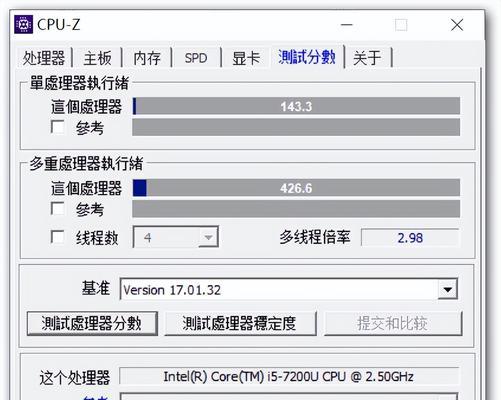The height and width of the screenshot is (400, 501).
Task: Click the CPU-Z app icon in title bar
Action: [24, 24]
